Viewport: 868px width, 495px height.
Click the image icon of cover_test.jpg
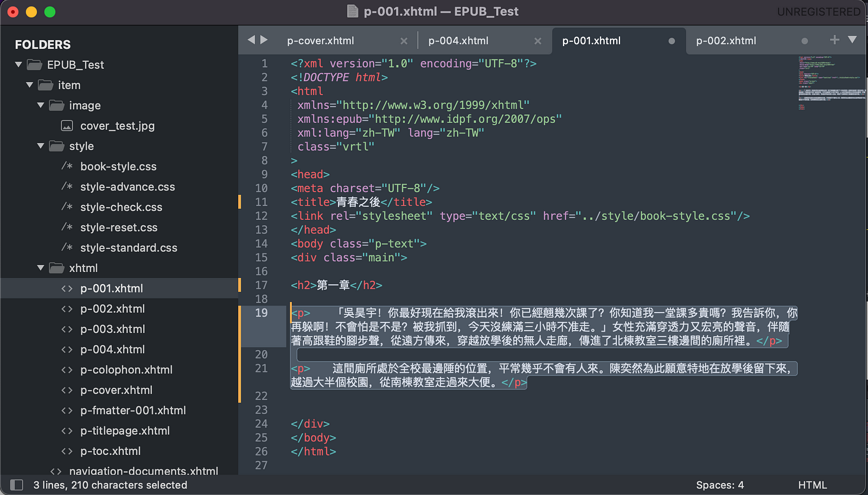pyautogui.click(x=67, y=126)
